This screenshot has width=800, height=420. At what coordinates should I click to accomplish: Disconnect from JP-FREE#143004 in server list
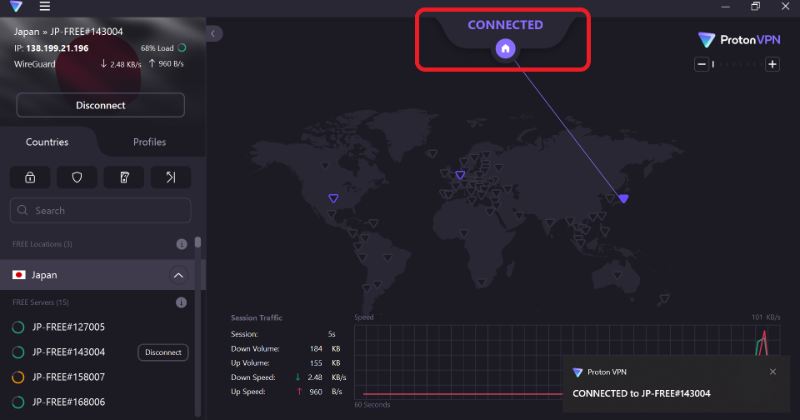[163, 352]
